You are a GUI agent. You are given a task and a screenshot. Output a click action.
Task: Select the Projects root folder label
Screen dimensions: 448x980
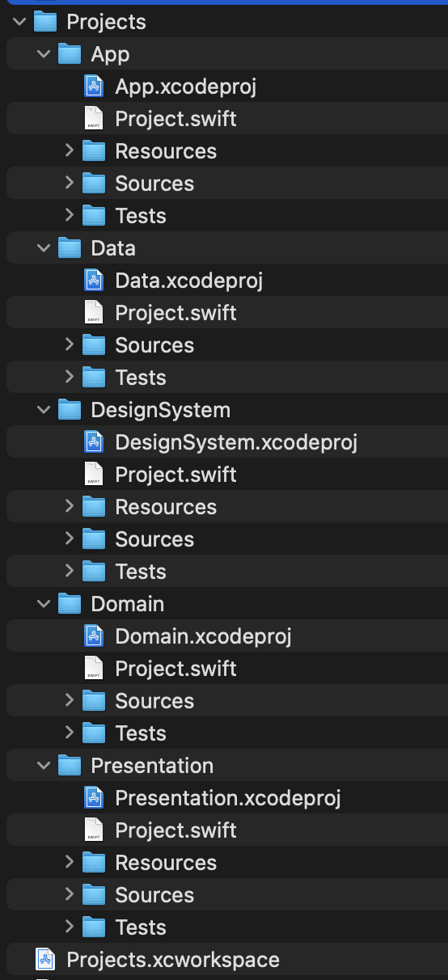(x=106, y=22)
